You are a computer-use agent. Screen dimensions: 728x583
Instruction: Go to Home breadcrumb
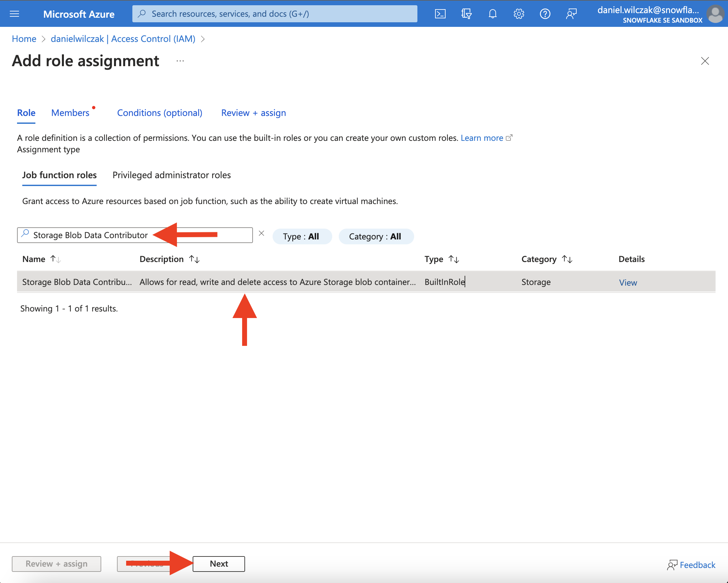point(24,39)
